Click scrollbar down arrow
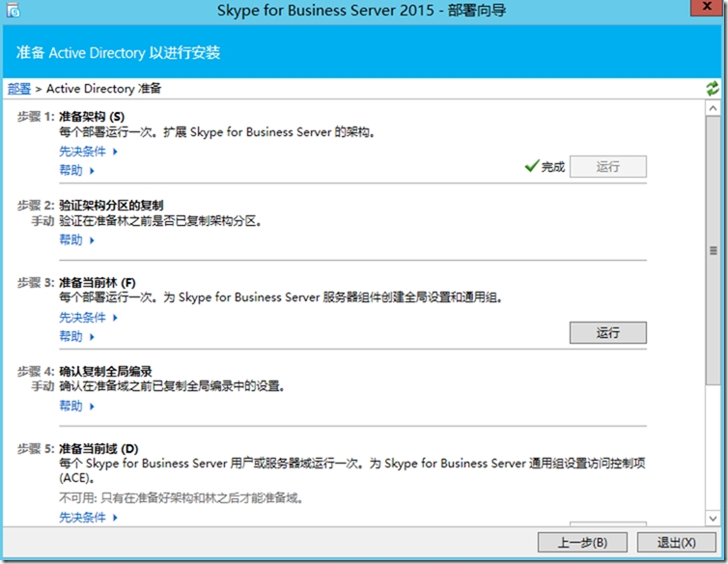 tap(713, 518)
